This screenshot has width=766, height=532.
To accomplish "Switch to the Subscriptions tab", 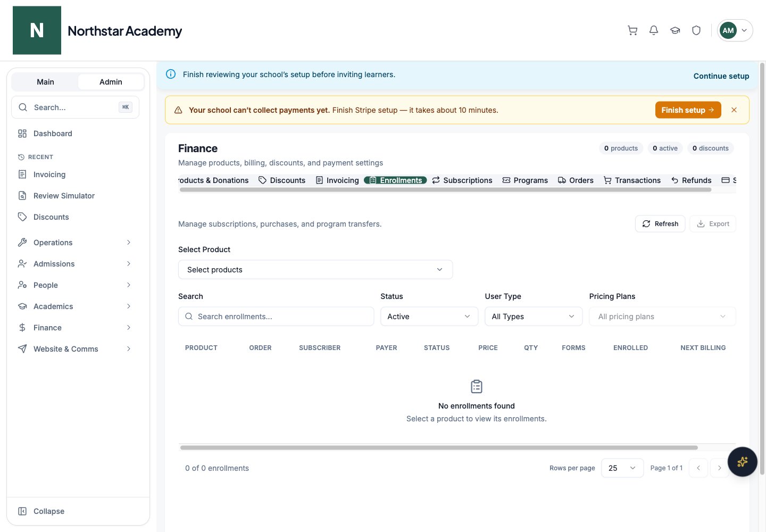I will [462, 180].
